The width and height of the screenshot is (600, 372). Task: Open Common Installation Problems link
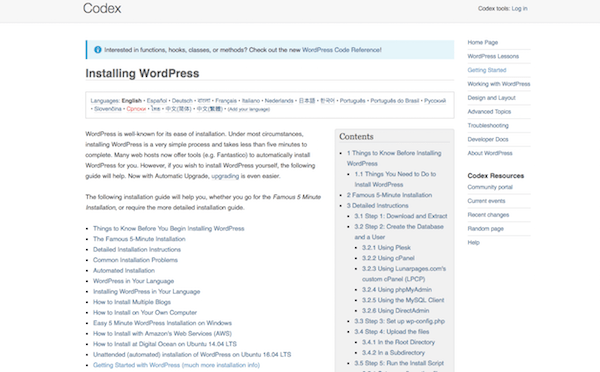pyautogui.click(x=135, y=260)
